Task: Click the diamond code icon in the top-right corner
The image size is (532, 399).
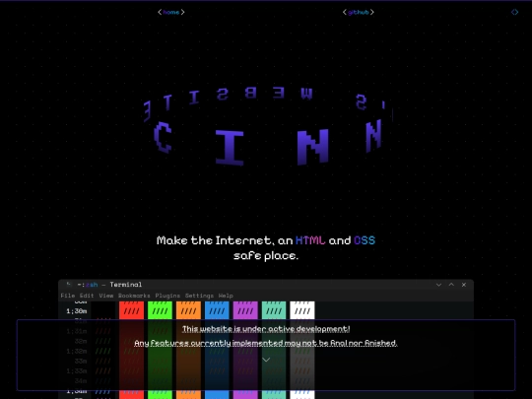Action: pos(514,12)
